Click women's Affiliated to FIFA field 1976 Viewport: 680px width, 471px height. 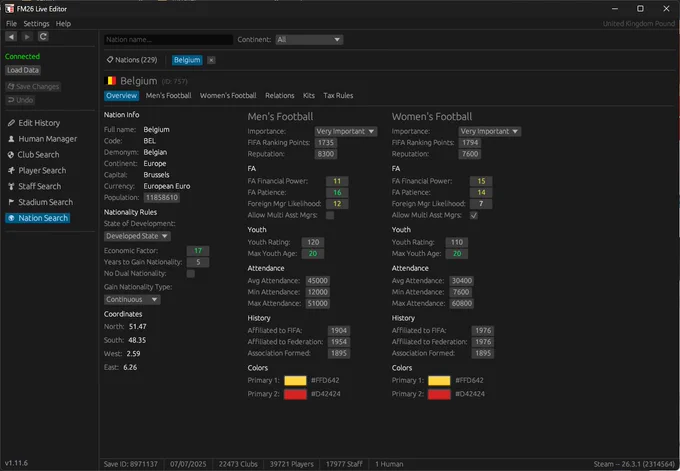point(483,331)
